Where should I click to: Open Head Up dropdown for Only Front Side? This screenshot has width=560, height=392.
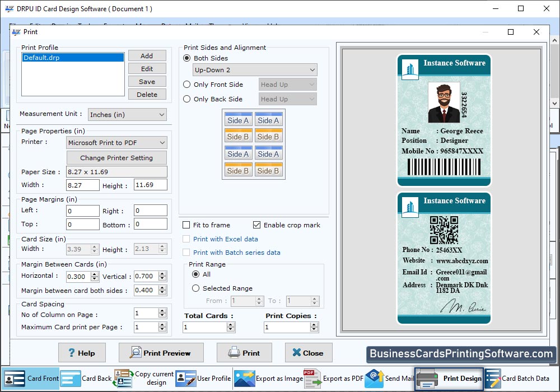[x=287, y=85]
